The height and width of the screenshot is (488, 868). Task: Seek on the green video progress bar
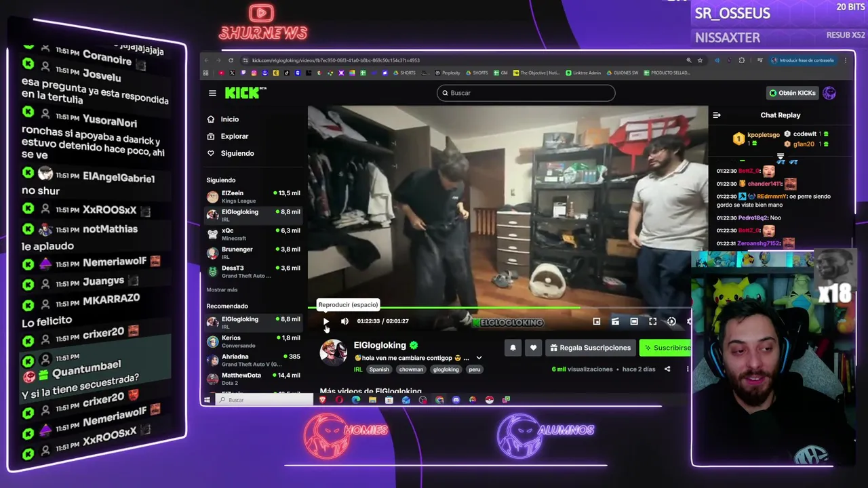[x=499, y=308]
